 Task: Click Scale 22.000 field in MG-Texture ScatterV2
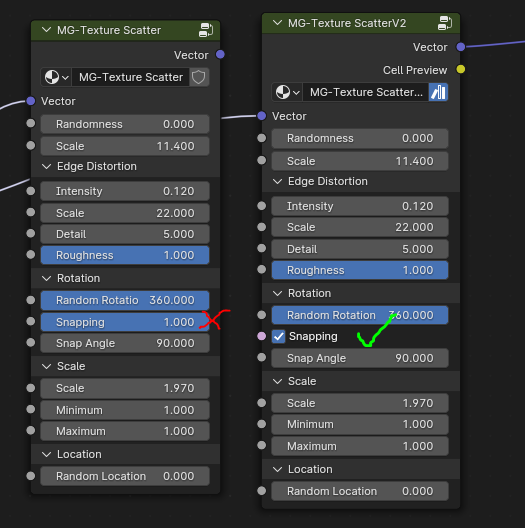[360, 227]
